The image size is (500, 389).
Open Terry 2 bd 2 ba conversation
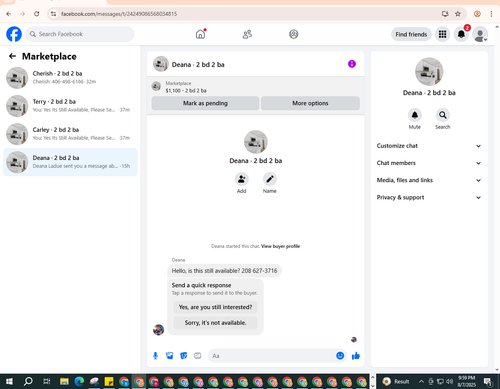[x=70, y=106]
